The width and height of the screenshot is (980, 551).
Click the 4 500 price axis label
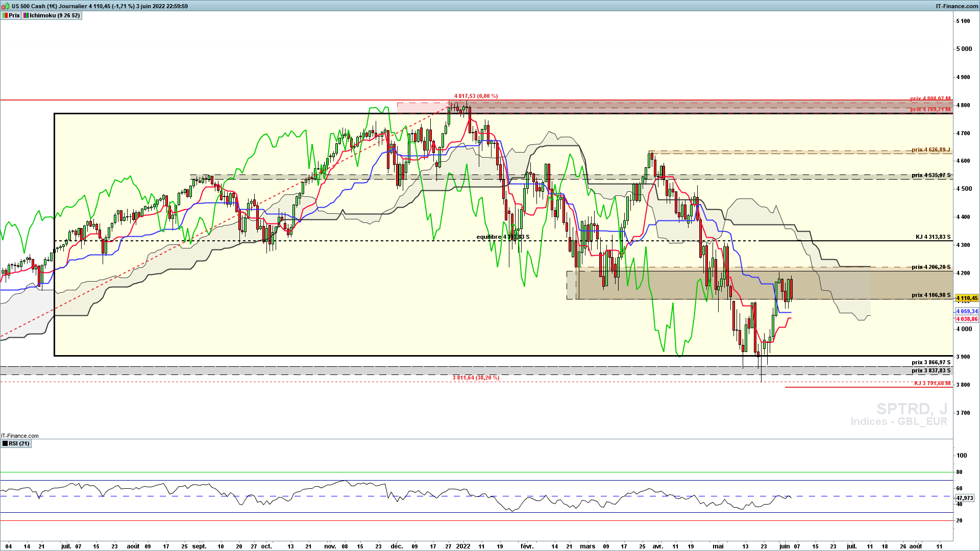tap(964, 189)
